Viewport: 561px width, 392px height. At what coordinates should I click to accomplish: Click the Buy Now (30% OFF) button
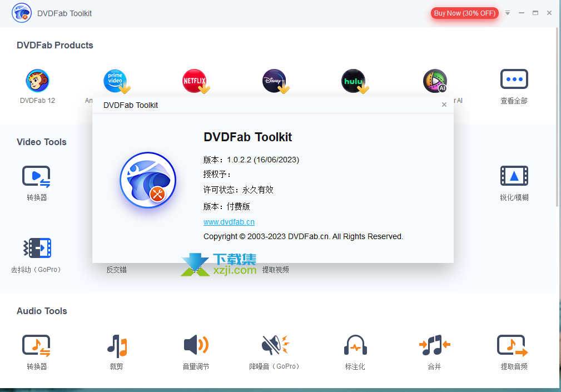pyautogui.click(x=464, y=13)
